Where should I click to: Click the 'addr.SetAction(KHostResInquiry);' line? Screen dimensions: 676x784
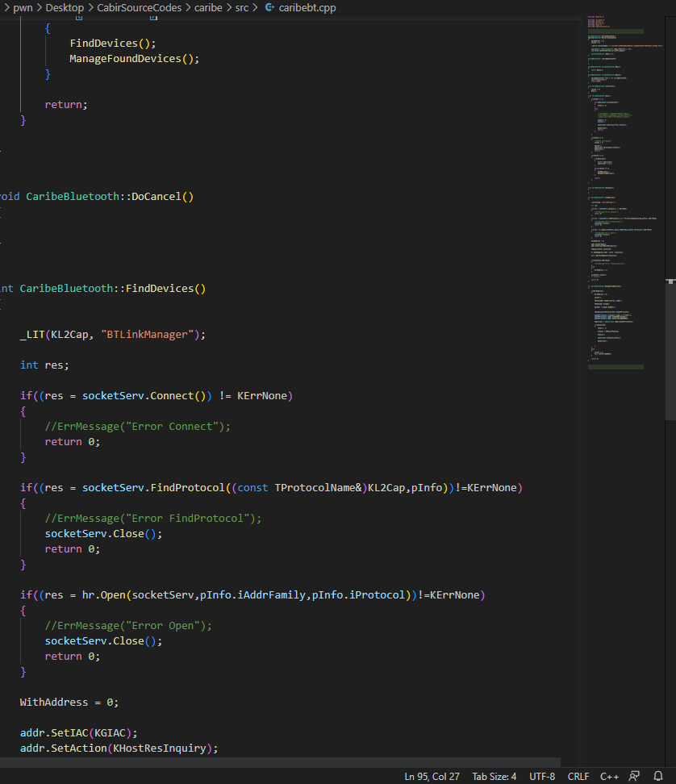click(119, 748)
